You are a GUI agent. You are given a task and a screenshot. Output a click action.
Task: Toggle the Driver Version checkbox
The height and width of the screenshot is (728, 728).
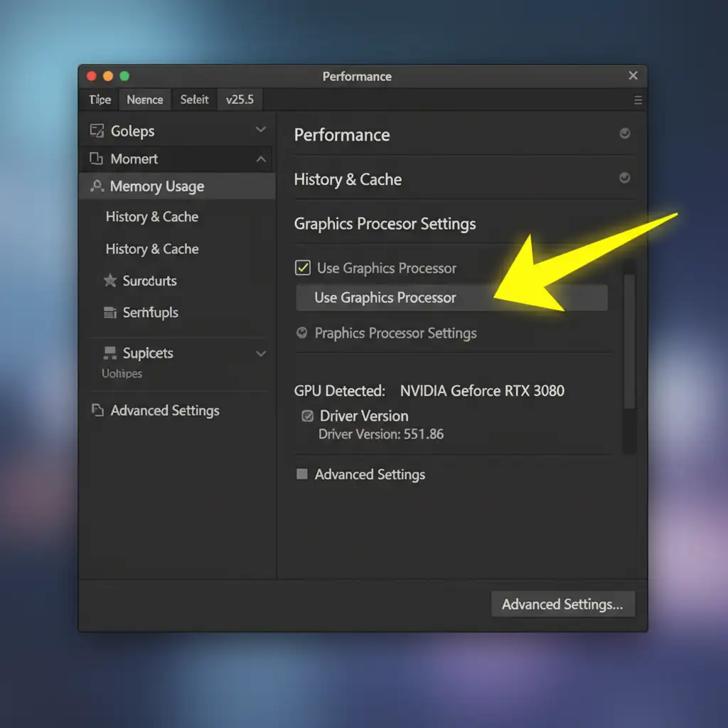point(308,417)
